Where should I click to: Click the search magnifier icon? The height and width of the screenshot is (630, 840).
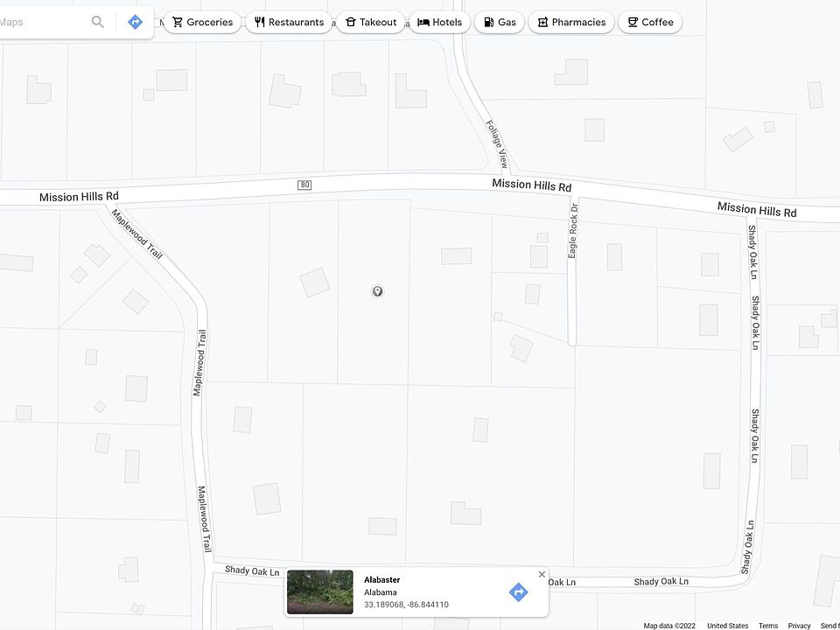(97, 22)
